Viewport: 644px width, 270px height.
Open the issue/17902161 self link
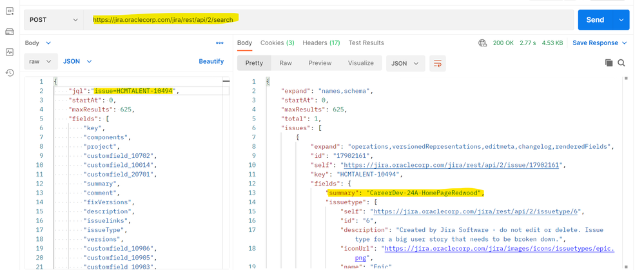pos(451,165)
